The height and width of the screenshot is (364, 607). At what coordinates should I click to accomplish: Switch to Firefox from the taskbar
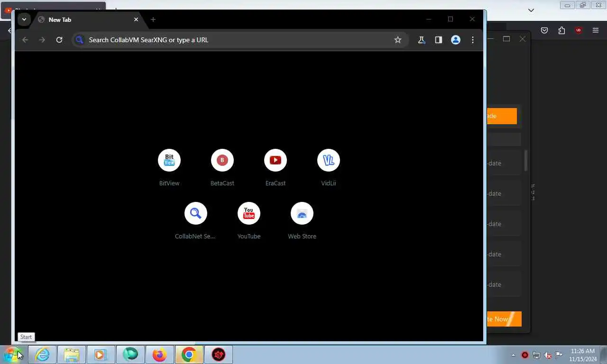(159, 355)
